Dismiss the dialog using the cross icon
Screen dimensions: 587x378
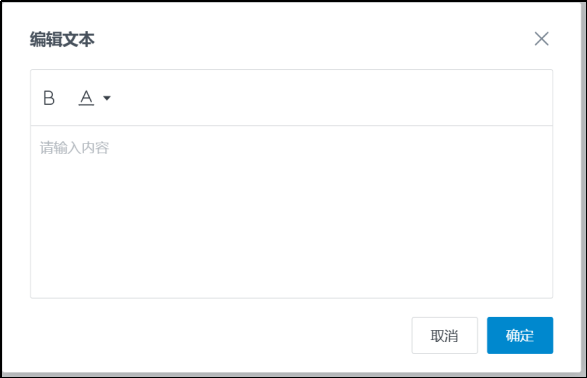(541, 39)
